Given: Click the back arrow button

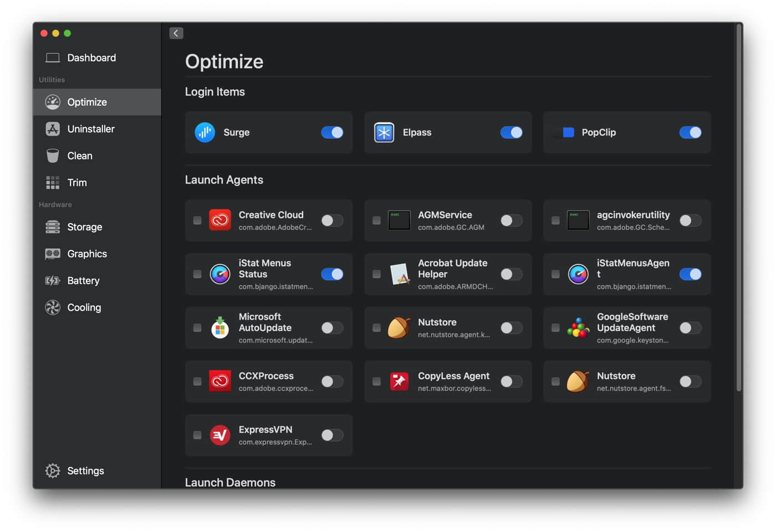Looking at the screenshot, I should 176,33.
